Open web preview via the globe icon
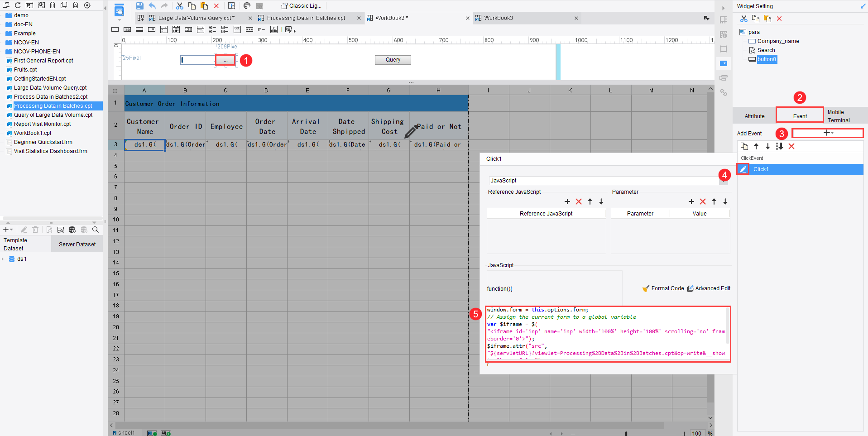This screenshot has height=436, width=868. [x=247, y=6]
